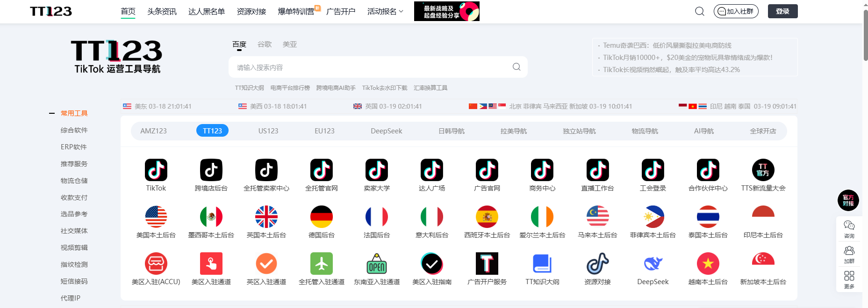Open 西班牙本土后台 flag icon
The image size is (868, 308).
(487, 217)
